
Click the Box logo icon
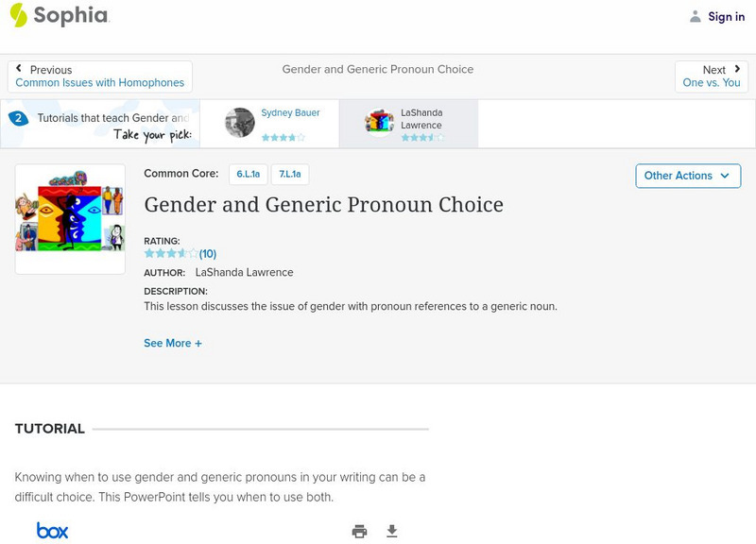52,531
